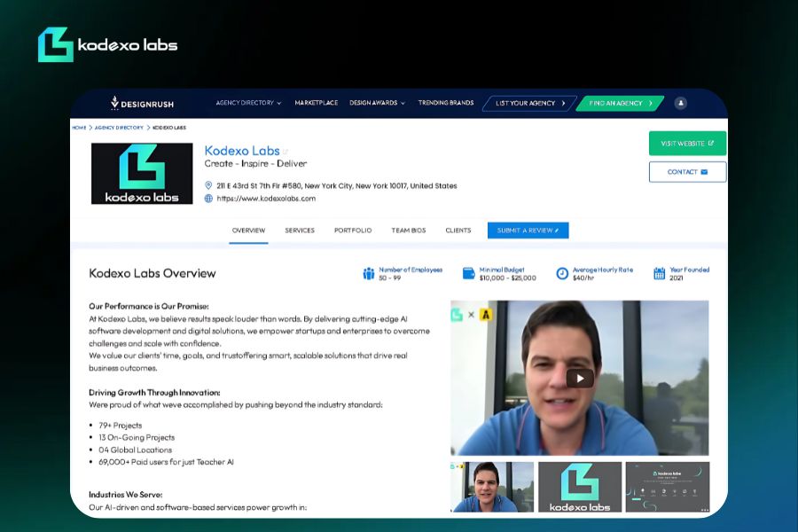Click the Year Founded calendar icon

pyautogui.click(x=659, y=273)
